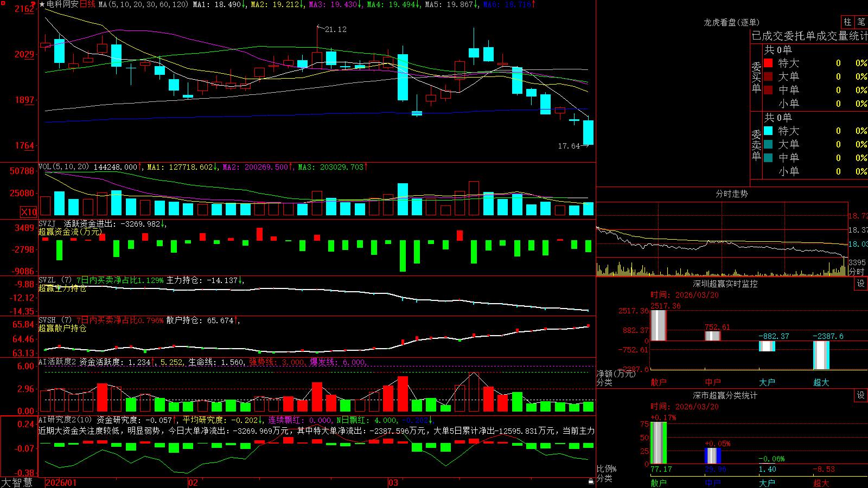Click the bright red 特大 buy-order swatch
The image size is (868, 488).
[x=768, y=63]
